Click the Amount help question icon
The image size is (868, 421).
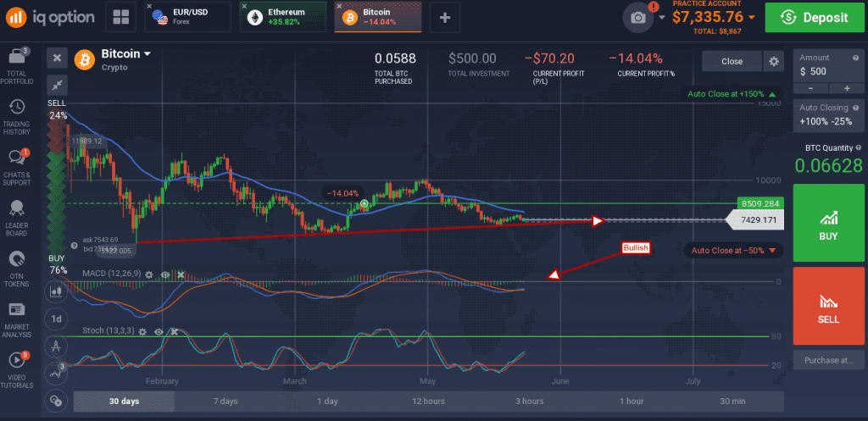(856, 58)
